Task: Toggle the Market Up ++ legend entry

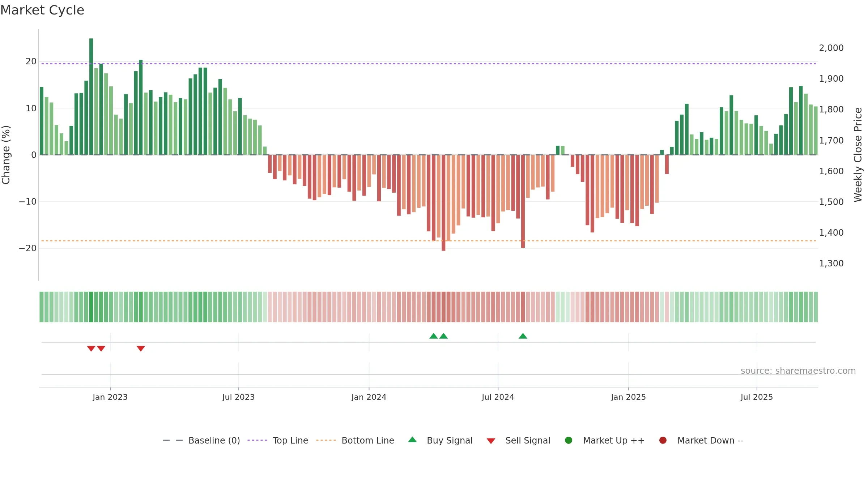Action: click(x=604, y=440)
